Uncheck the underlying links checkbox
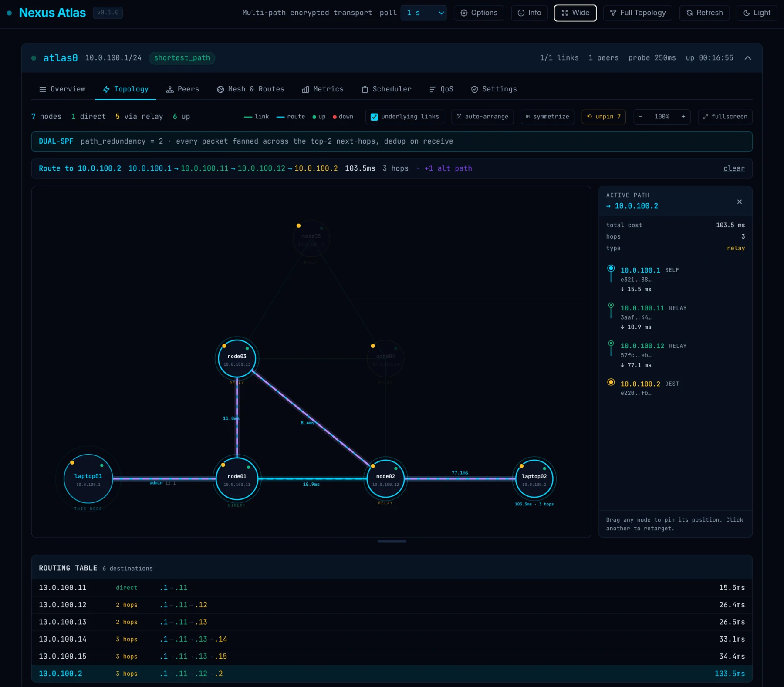 374,117
